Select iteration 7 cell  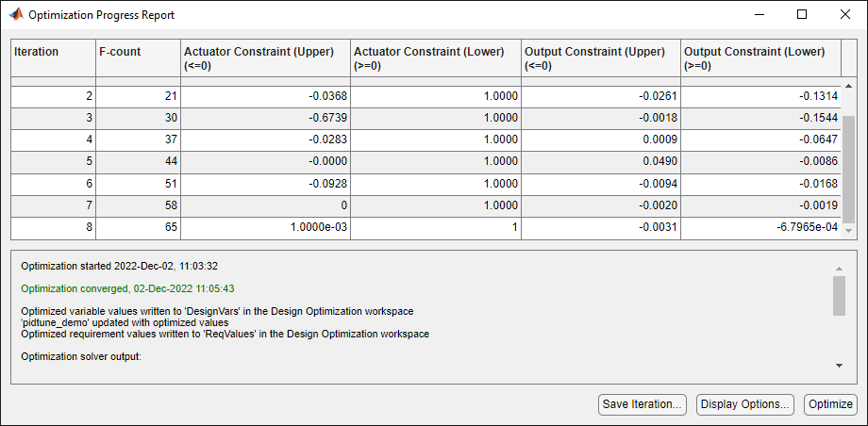(54, 205)
